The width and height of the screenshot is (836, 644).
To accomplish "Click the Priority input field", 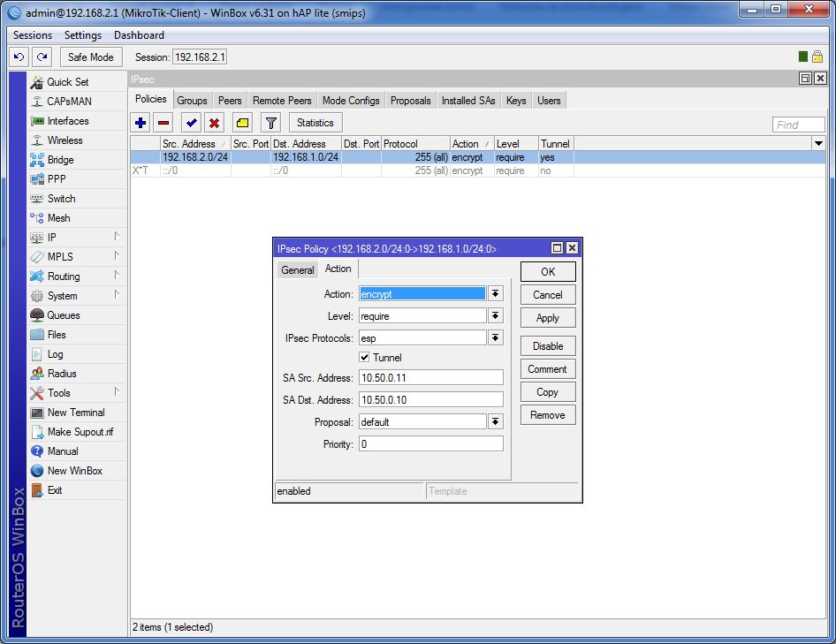I will [x=430, y=444].
